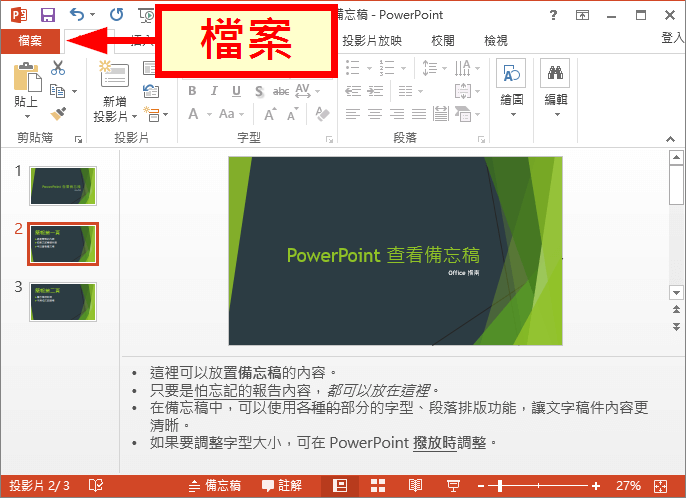This screenshot has height=498, width=686.
Task: Select the Format Painter brush icon
Action: click(58, 114)
